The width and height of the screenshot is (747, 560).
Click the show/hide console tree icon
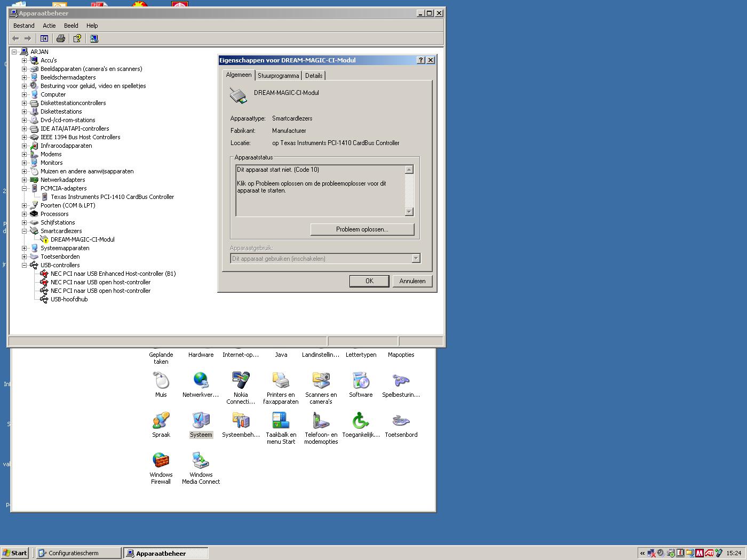pyautogui.click(x=44, y=38)
